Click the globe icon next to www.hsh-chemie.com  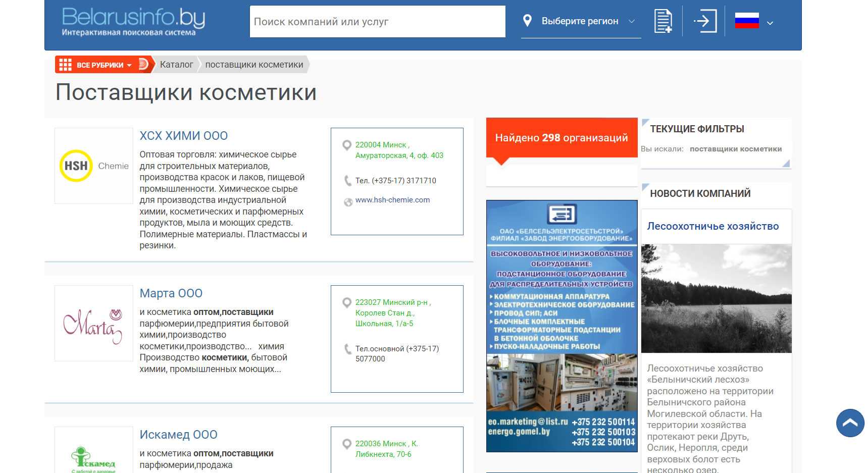[x=348, y=202]
